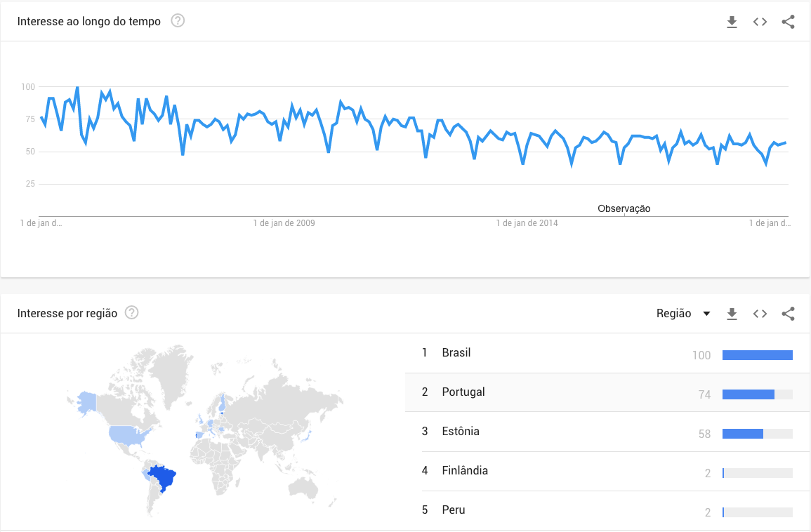Select Brasil in the region list
Image resolution: width=811 pixels, height=532 pixels.
pos(607,354)
